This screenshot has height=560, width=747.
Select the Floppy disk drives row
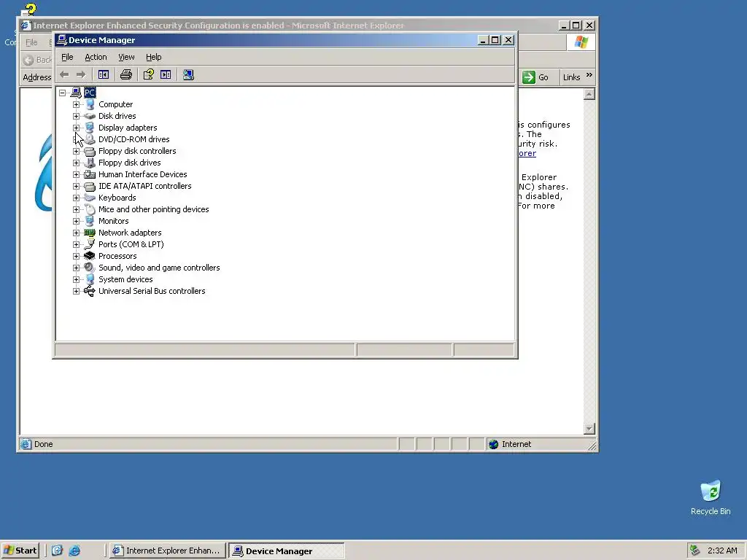coord(130,163)
